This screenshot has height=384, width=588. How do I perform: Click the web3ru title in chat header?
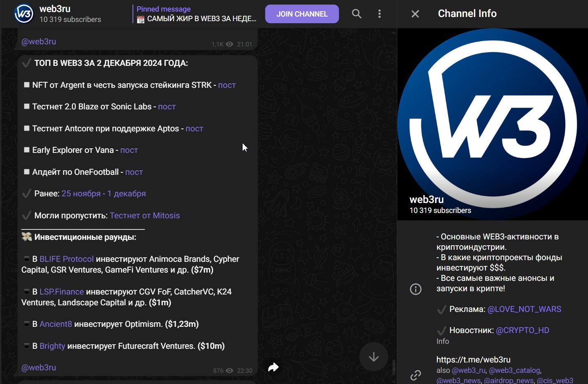55,9
